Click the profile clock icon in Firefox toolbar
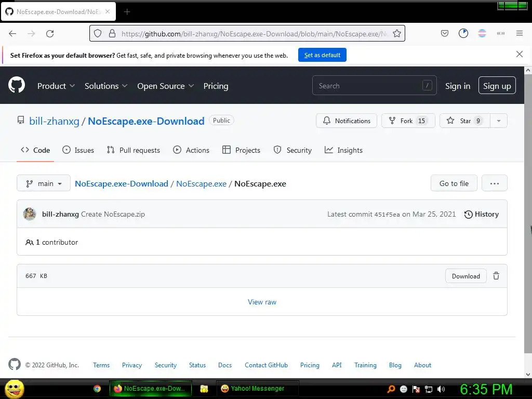The height and width of the screenshot is (399, 532). coord(463,33)
